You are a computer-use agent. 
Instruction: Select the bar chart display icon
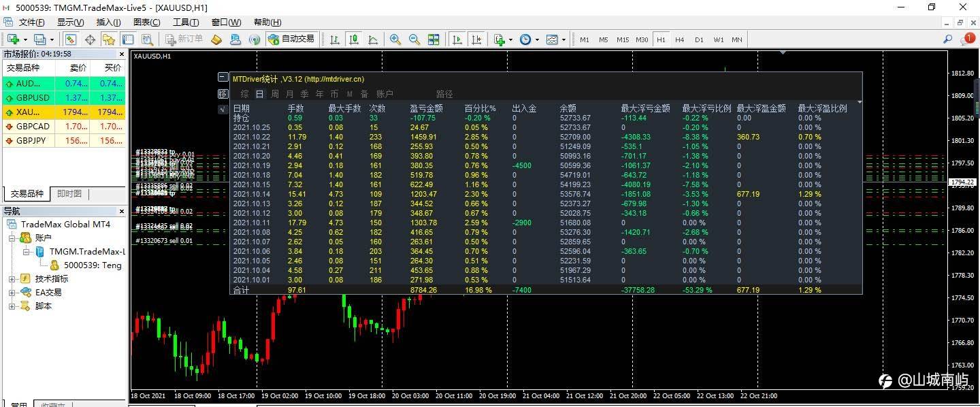(x=335, y=39)
